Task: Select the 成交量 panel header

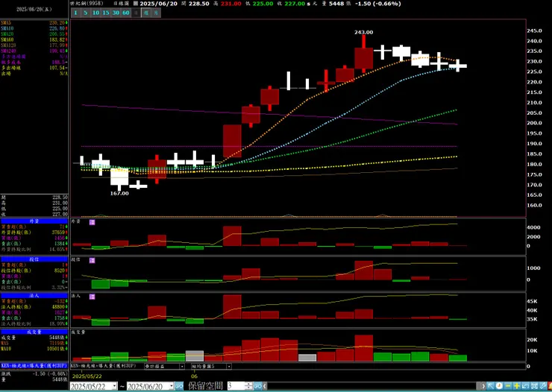Action: [34, 332]
